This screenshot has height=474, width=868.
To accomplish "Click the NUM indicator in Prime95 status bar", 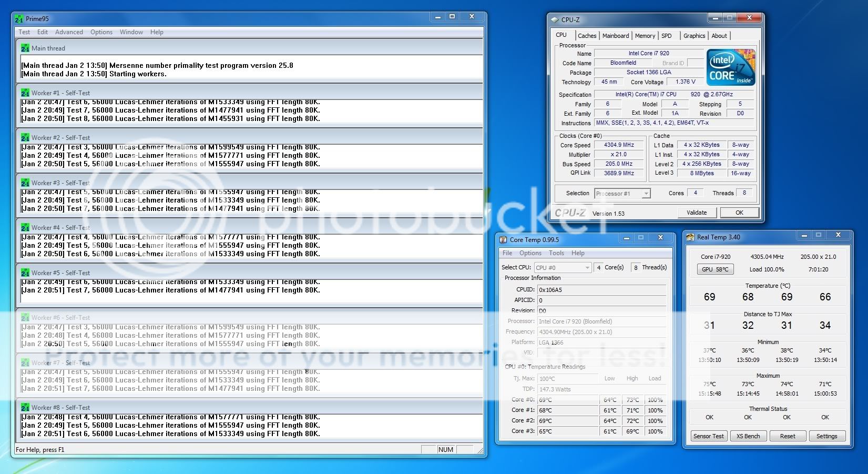I will point(446,450).
